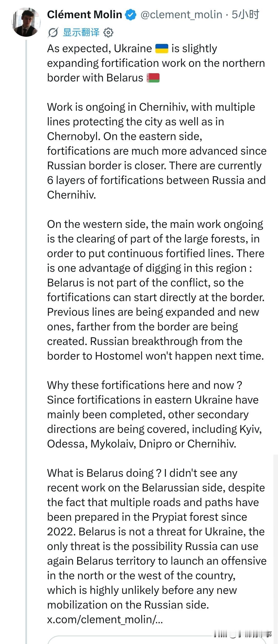Click the paragraph starting 'As expected, Ukraine'

point(156,63)
